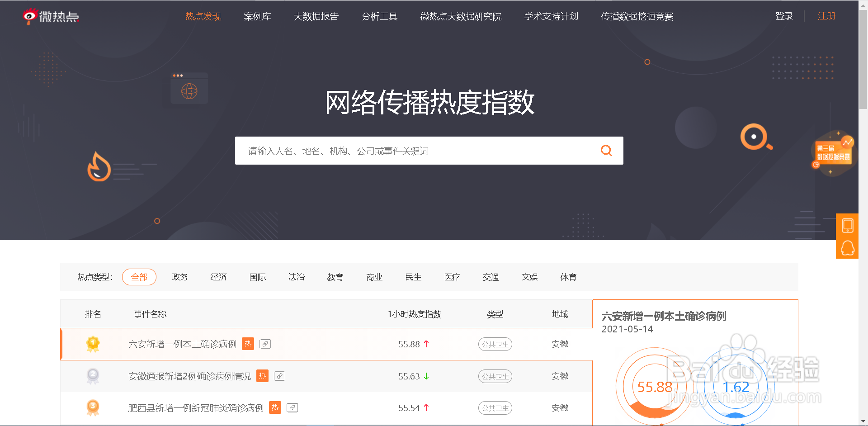Filter hotspots by 医疗
The image size is (868, 426).
coord(452,277)
